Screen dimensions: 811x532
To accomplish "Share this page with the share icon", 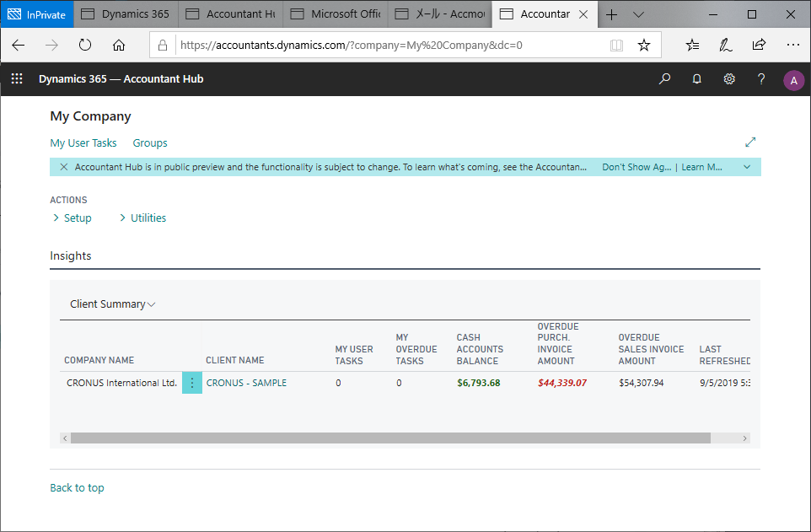I will 759,45.
